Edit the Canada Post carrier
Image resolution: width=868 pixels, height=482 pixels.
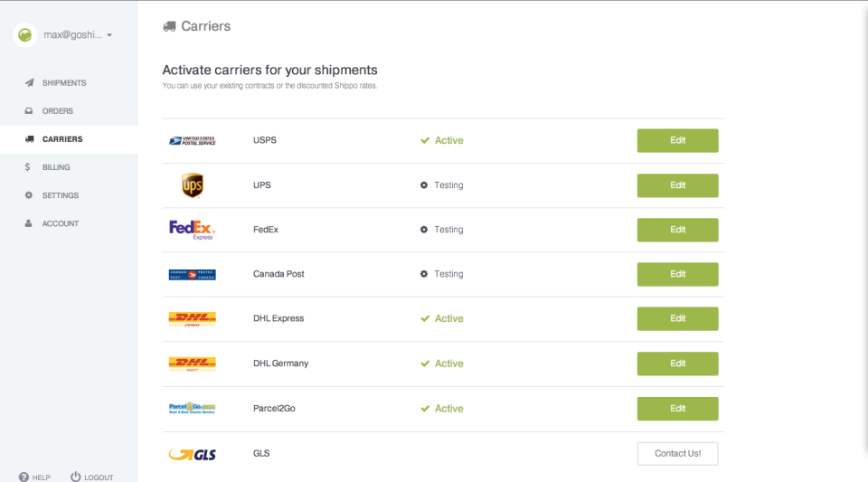click(677, 274)
